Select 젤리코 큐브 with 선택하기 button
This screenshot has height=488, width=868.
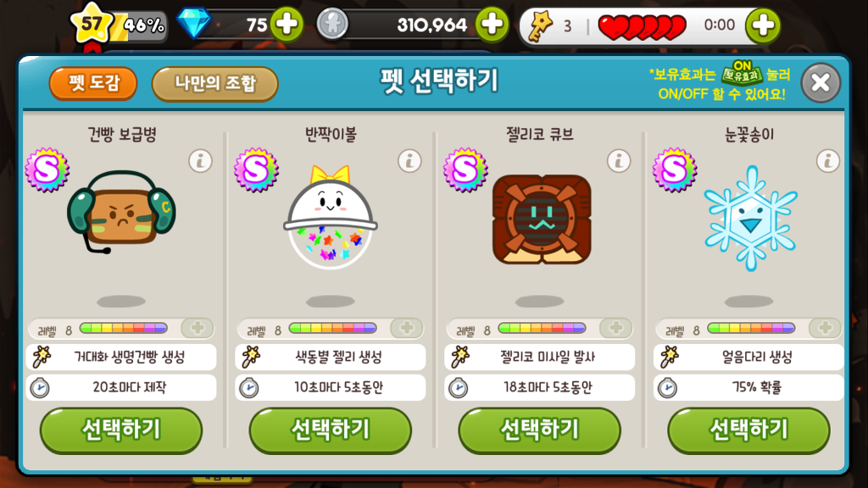(x=540, y=430)
